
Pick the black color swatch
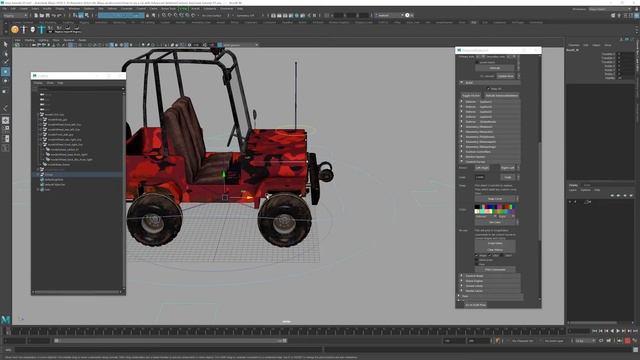point(477,207)
